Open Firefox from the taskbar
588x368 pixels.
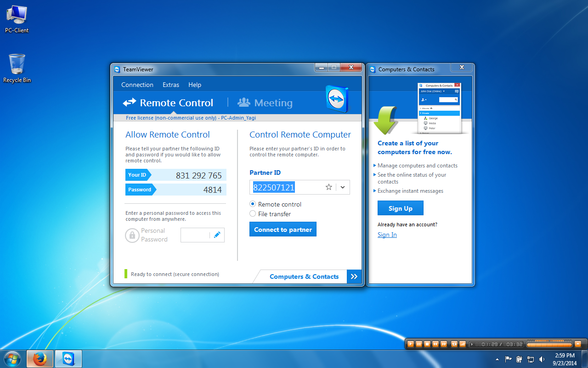tap(40, 359)
